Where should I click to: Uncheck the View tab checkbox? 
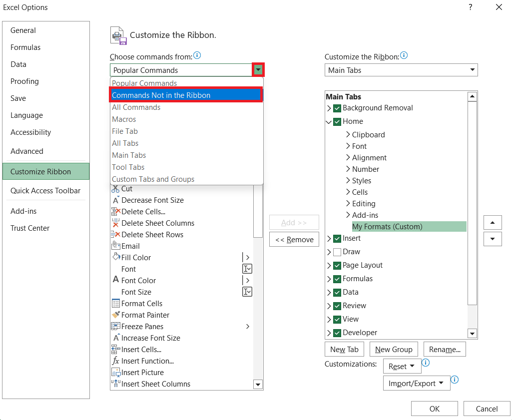[x=337, y=320]
